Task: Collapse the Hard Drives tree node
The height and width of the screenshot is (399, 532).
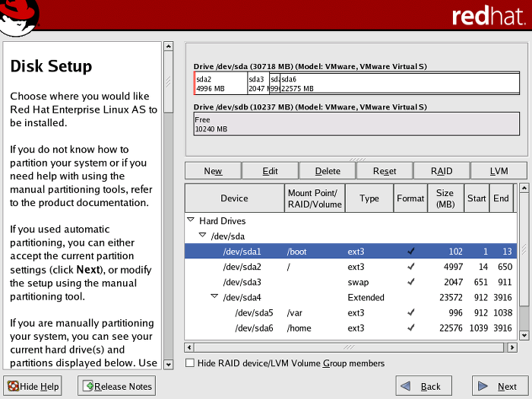Action: (191, 220)
